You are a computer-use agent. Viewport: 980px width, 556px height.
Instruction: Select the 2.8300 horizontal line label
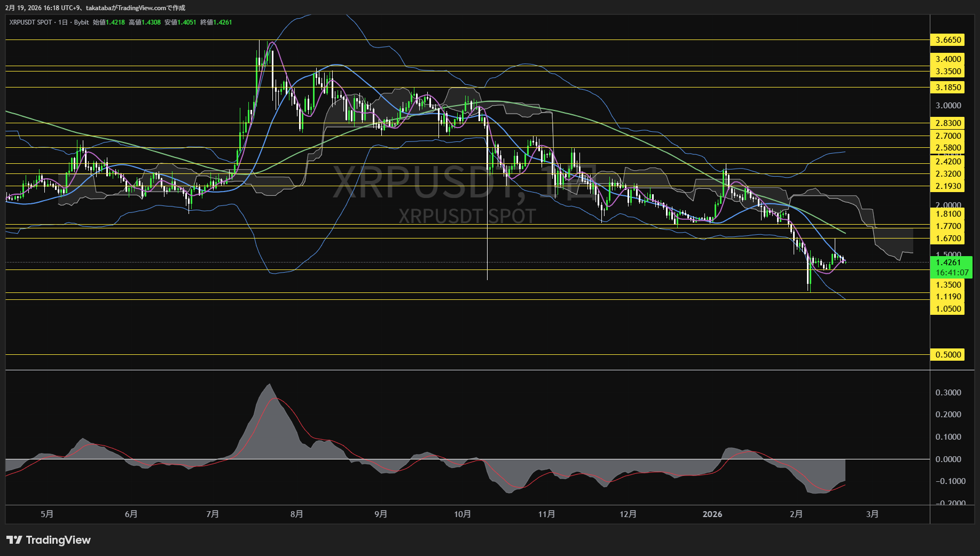click(948, 123)
